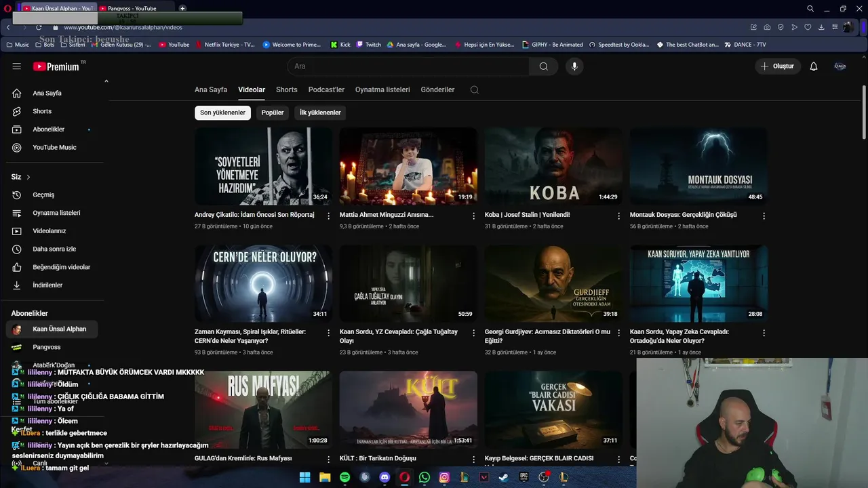The width and height of the screenshot is (868, 488).
Task: Select the Son yüklenenler filter chip
Action: point(222,113)
